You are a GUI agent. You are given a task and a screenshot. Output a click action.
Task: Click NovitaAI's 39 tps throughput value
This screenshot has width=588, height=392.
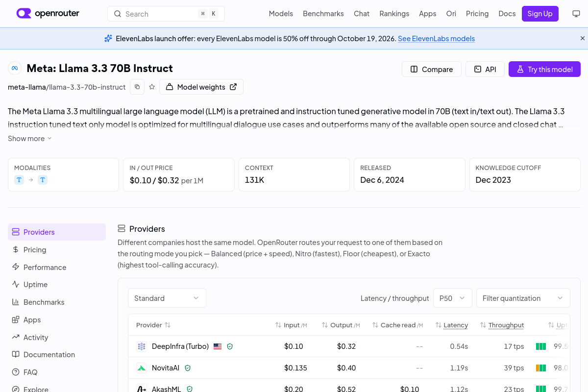[514, 368]
